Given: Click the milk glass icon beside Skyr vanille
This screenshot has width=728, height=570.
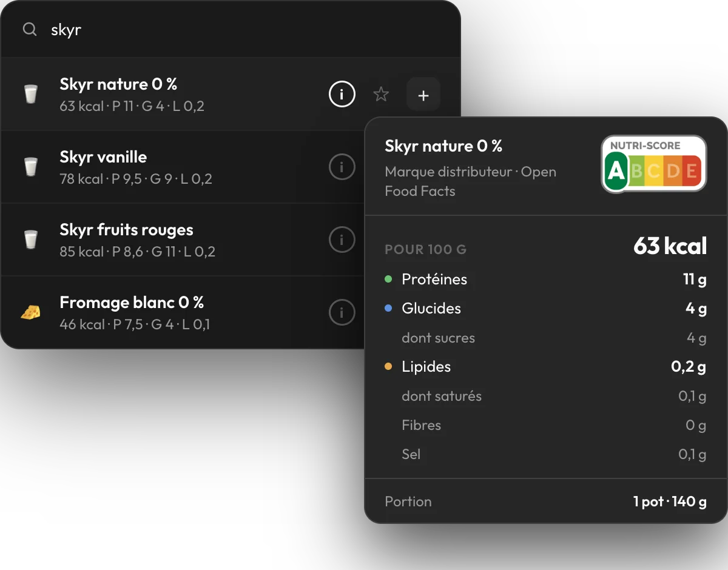Looking at the screenshot, I should click(30, 167).
